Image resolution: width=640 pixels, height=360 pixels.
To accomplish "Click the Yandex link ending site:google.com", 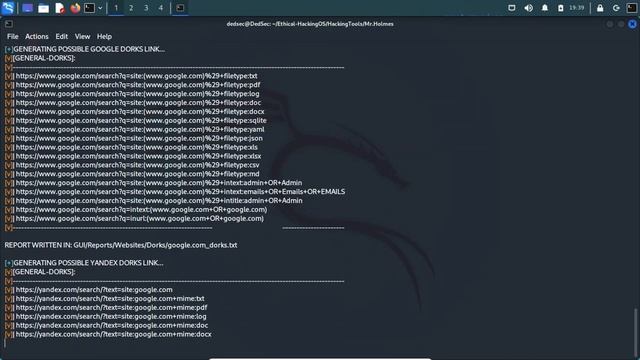I will [94, 290].
